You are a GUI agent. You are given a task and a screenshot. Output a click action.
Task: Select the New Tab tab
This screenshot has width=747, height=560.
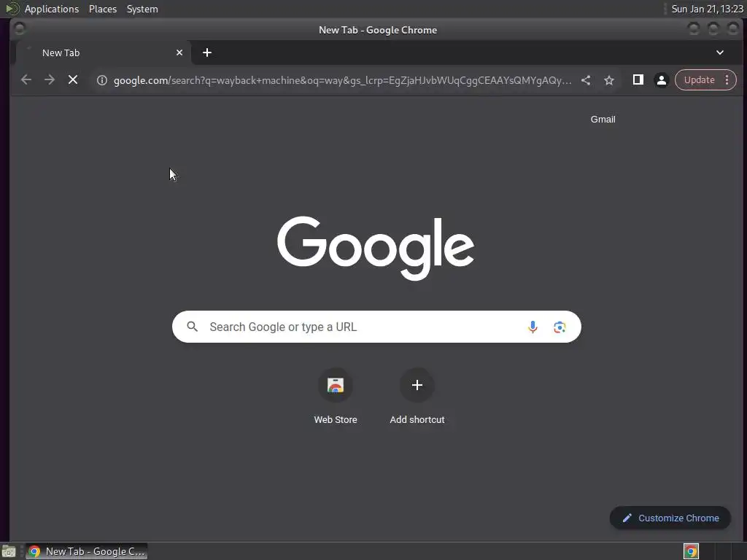click(104, 52)
